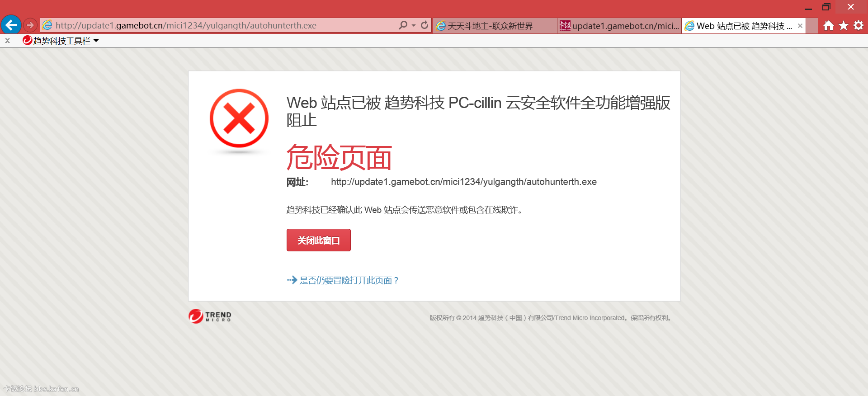This screenshot has height=396, width=868.
Task: Click the large red X warning icon
Action: click(239, 118)
